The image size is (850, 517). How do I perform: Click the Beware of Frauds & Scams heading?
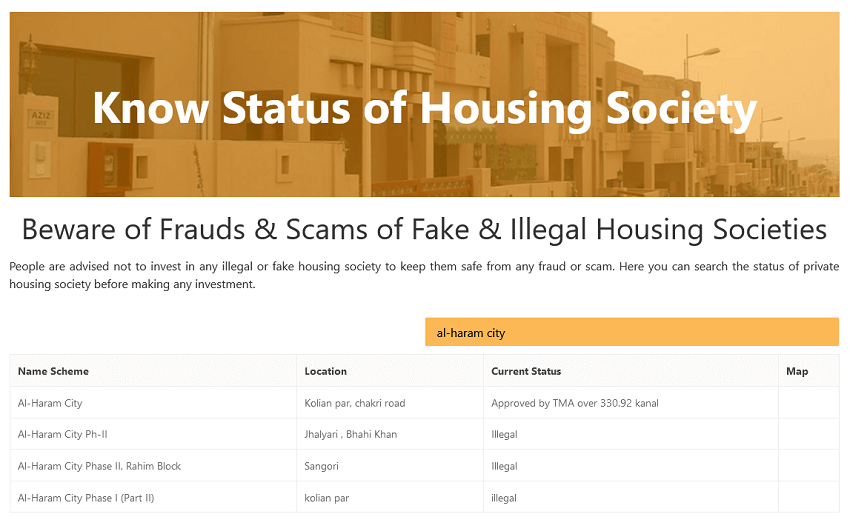[x=424, y=229]
